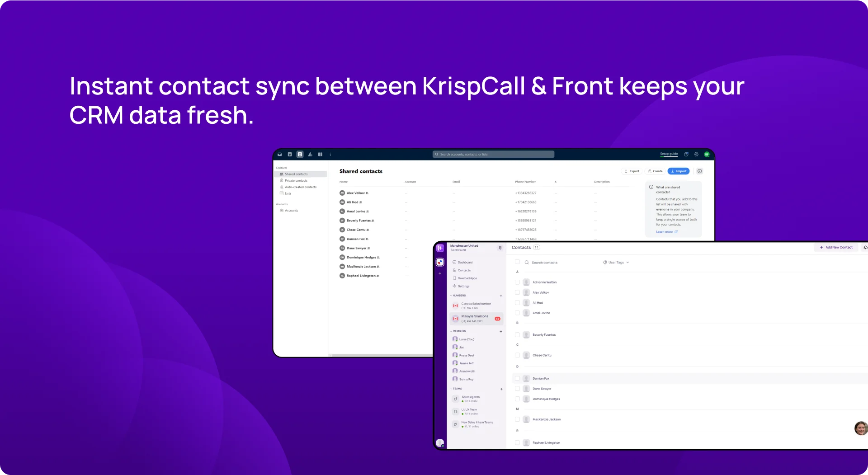Click the user avatar at KrispCall's rail bottom
This screenshot has height=475, width=868.
440,443
